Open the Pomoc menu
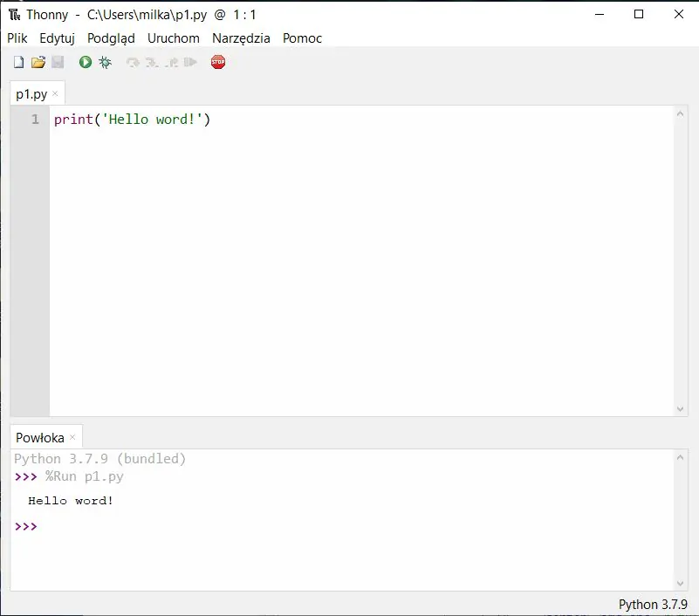 coord(302,38)
